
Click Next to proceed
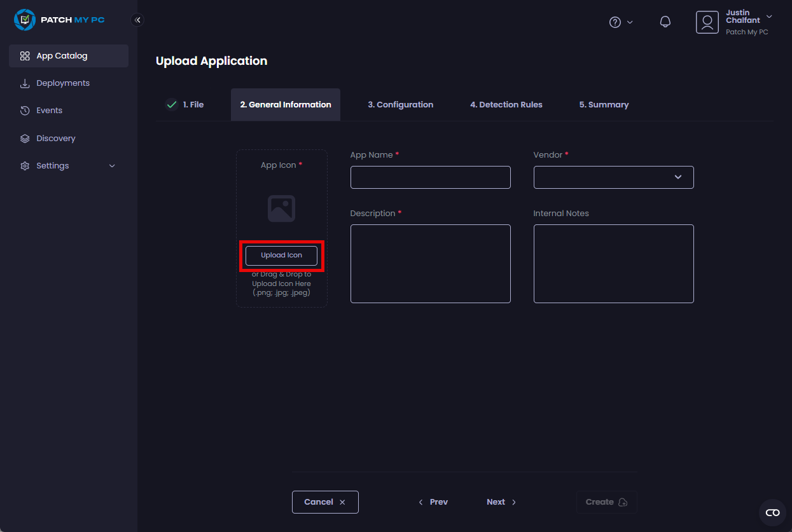coord(501,502)
